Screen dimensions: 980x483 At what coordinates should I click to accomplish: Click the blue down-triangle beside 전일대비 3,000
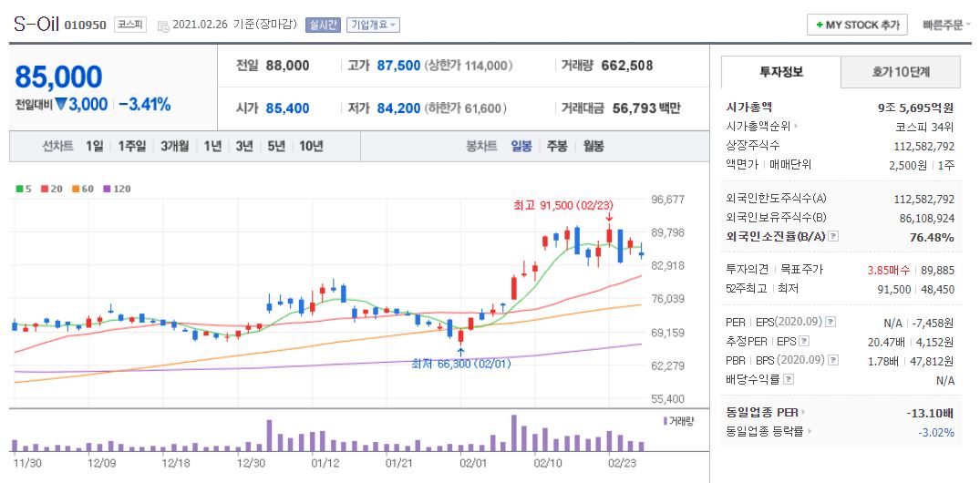(61, 105)
